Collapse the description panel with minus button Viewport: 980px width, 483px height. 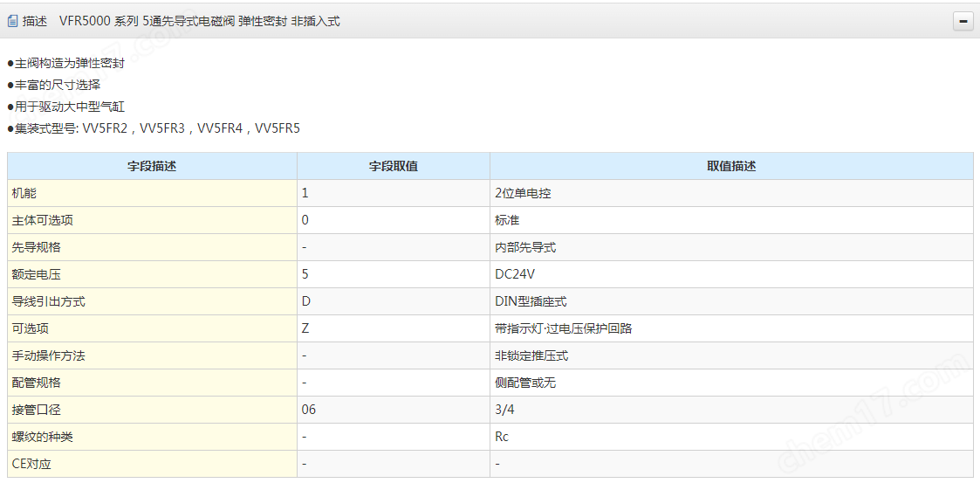click(x=963, y=21)
